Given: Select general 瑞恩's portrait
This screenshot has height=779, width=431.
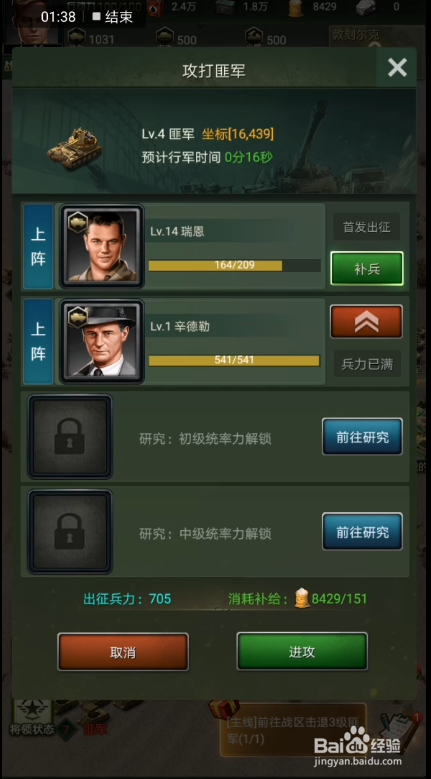Looking at the screenshot, I should pyautogui.click(x=102, y=246).
